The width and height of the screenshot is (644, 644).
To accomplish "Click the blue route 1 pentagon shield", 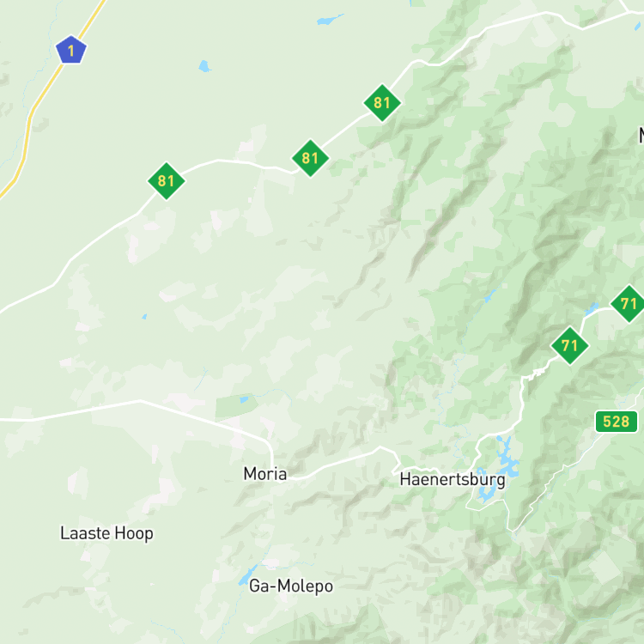I will tap(71, 50).
